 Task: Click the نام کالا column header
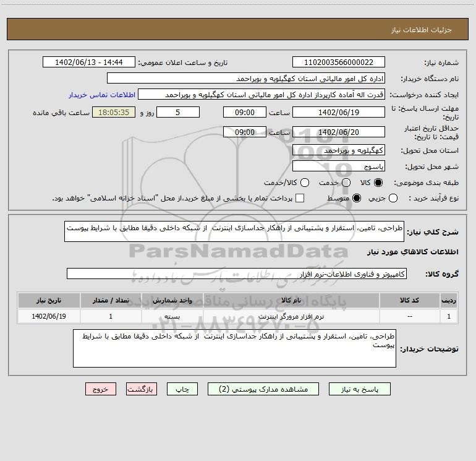[x=291, y=301]
